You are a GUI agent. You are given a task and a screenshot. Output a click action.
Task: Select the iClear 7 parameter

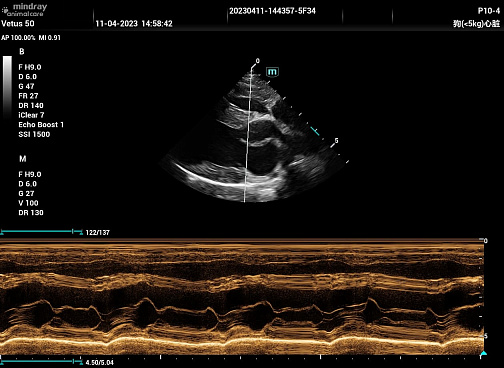coord(31,115)
